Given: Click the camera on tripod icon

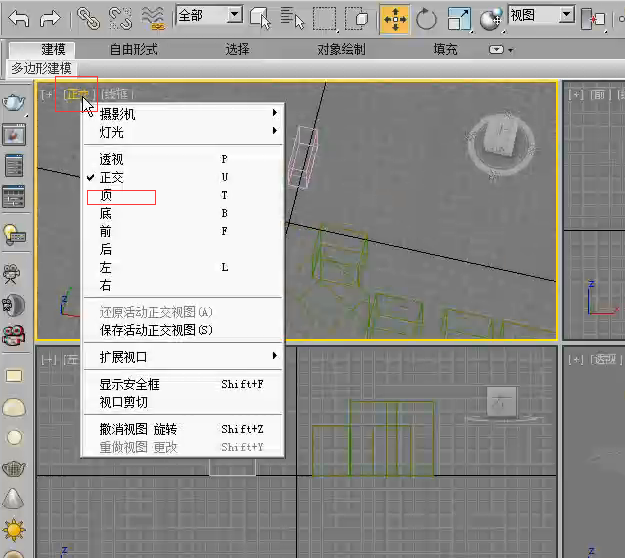Looking at the screenshot, I should [12, 274].
